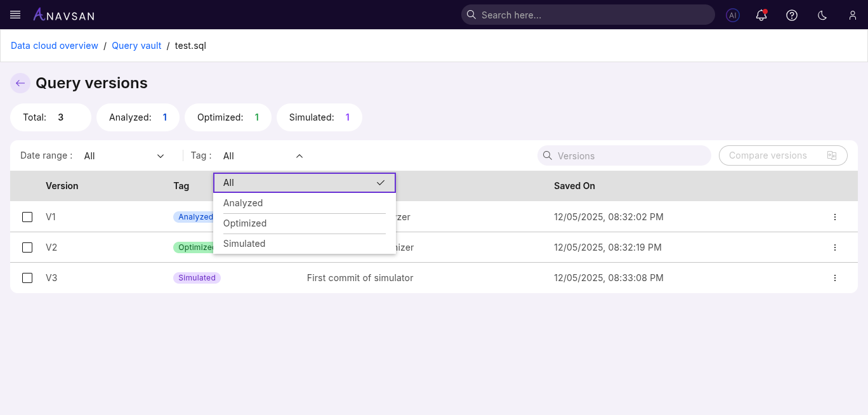This screenshot has width=868, height=415.
Task: Open the AI assistant in the top bar
Action: click(x=732, y=15)
